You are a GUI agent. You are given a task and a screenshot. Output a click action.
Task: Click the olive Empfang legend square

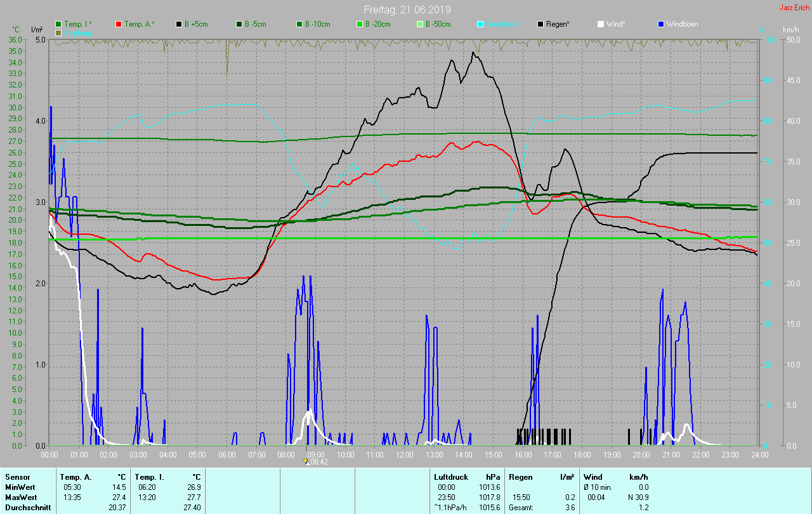(58, 32)
